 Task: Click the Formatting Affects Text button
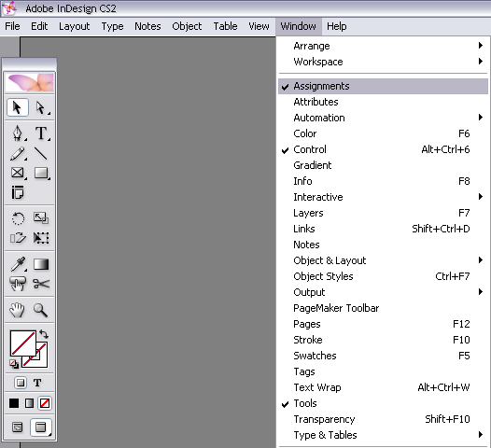point(37,383)
